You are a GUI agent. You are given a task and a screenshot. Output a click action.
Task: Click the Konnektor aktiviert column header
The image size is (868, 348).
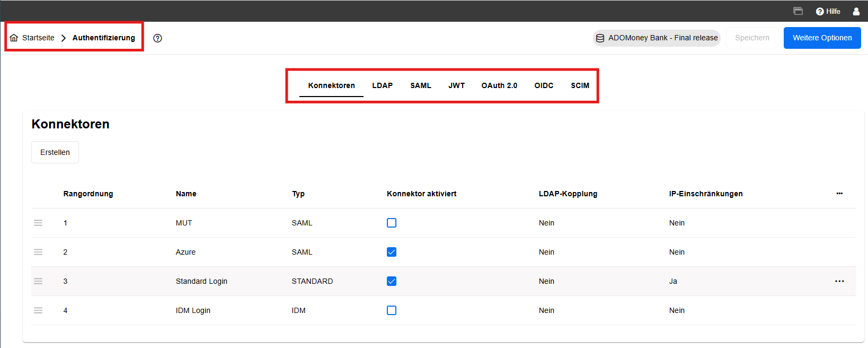[422, 194]
